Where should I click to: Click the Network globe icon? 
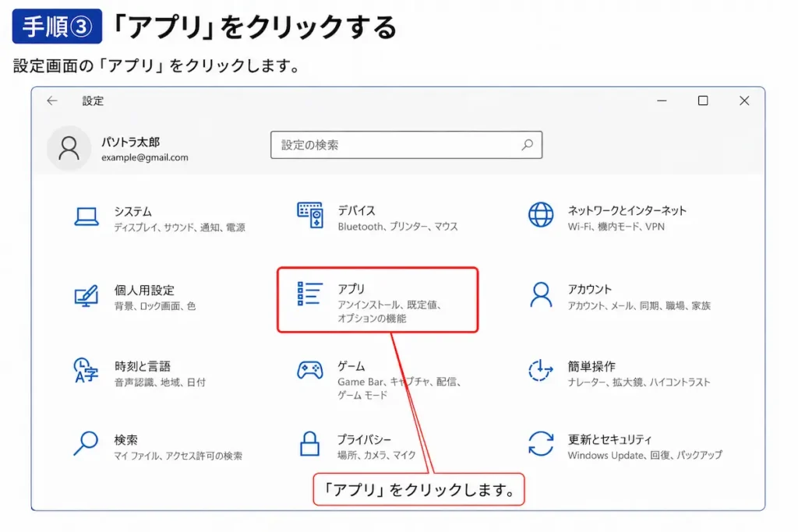541,215
